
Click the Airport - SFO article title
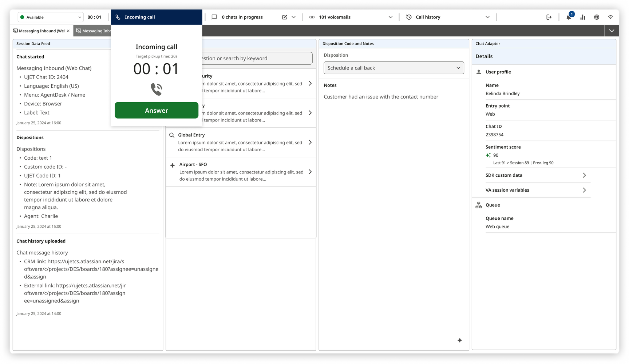[193, 164]
